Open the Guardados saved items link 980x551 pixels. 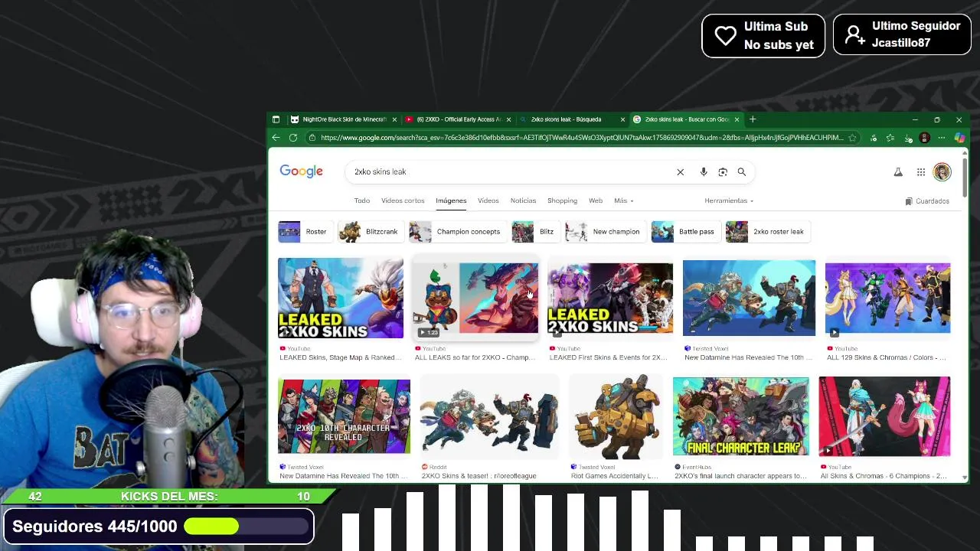pos(927,201)
